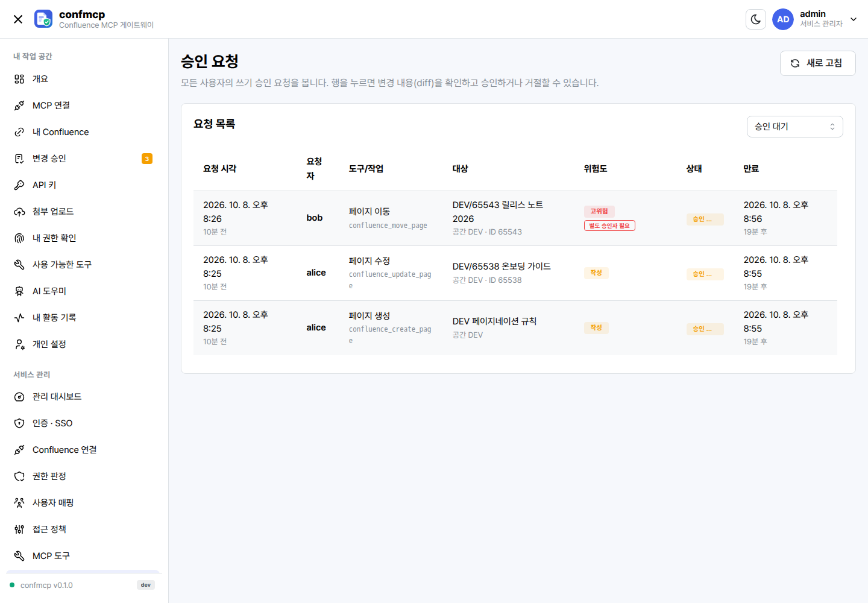Viewport: 868px width, 603px height.
Task: Click the 별도 승인자 필요 badge
Action: coord(609,226)
